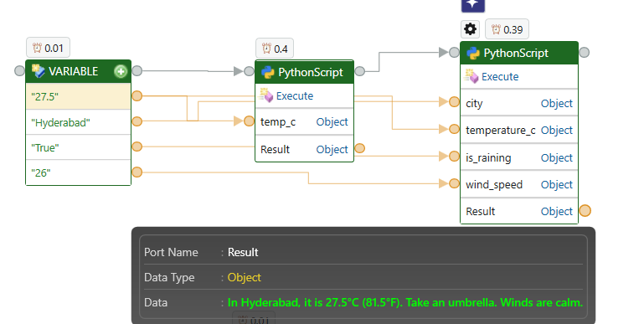Click the VARIABLE node header icon
The image size is (644, 324).
39,71
